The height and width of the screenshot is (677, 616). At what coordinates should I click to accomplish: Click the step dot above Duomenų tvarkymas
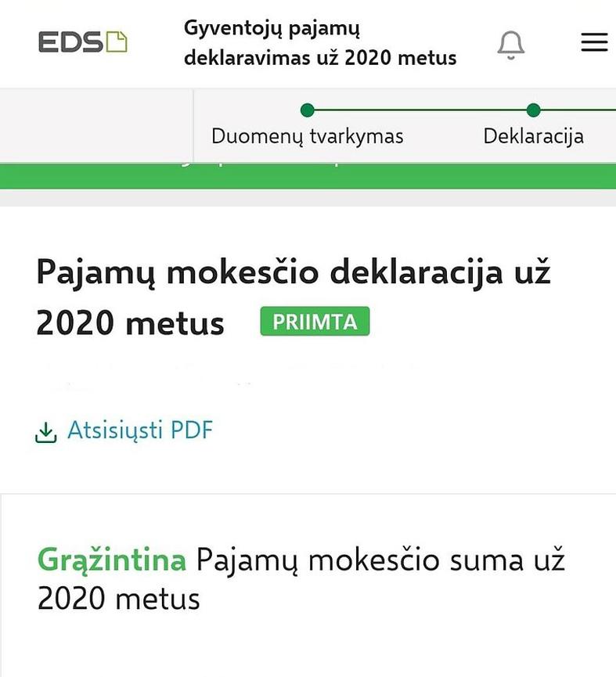click(x=307, y=110)
